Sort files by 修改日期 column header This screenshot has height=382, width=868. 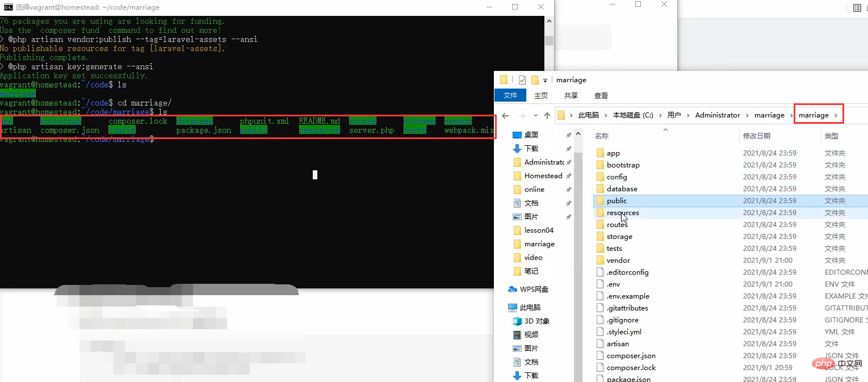[x=756, y=136]
